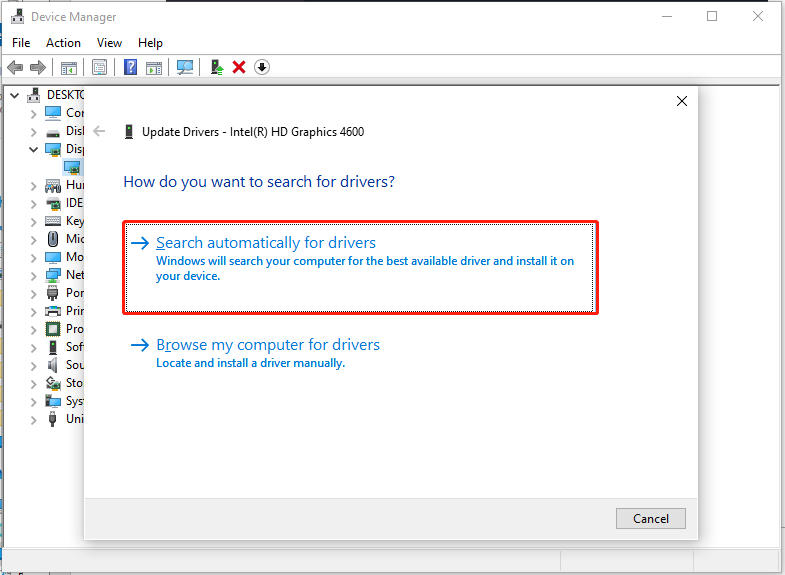The width and height of the screenshot is (785, 575).
Task: Expand the Processors (Pro) node
Action: click(x=33, y=330)
